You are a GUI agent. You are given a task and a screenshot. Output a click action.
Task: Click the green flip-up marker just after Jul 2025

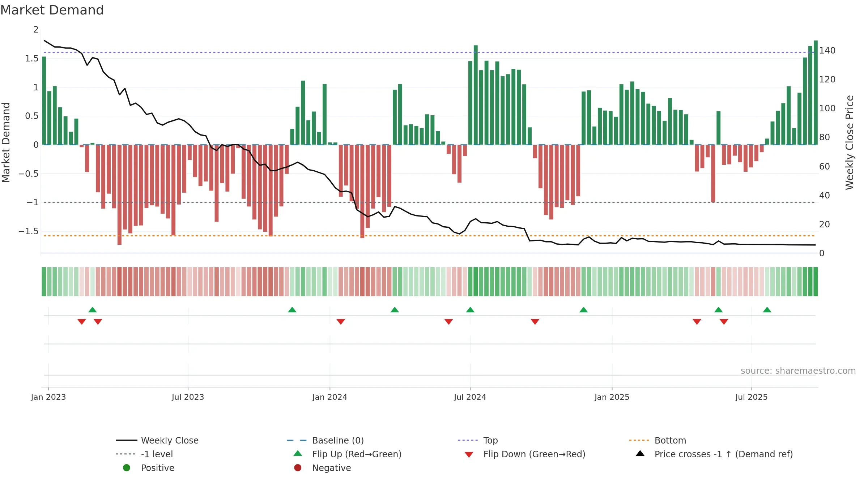[x=767, y=310]
